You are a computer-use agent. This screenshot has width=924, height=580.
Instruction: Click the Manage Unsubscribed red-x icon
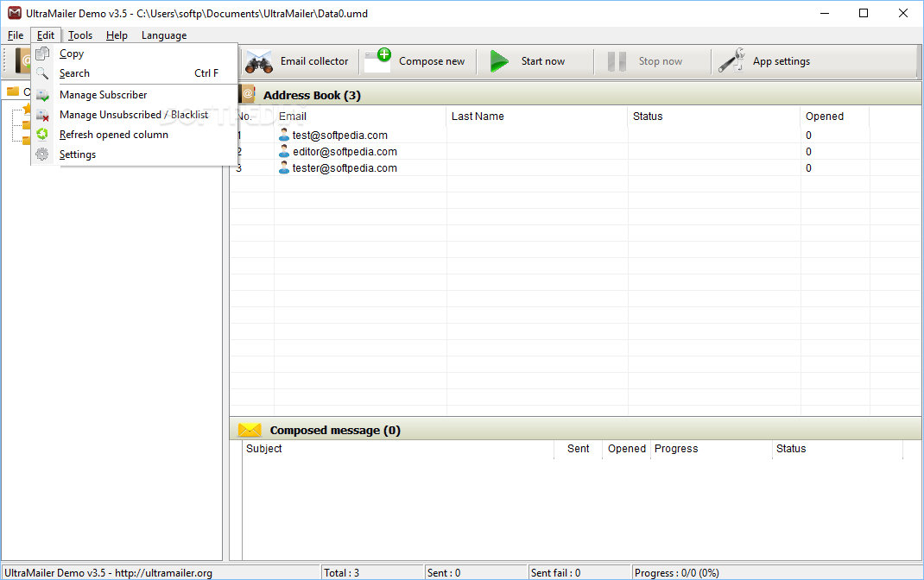(x=42, y=115)
